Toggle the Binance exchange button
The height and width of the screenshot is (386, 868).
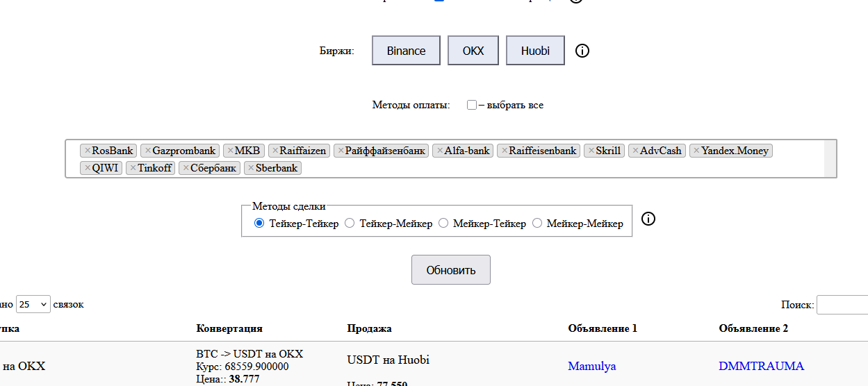(x=406, y=51)
